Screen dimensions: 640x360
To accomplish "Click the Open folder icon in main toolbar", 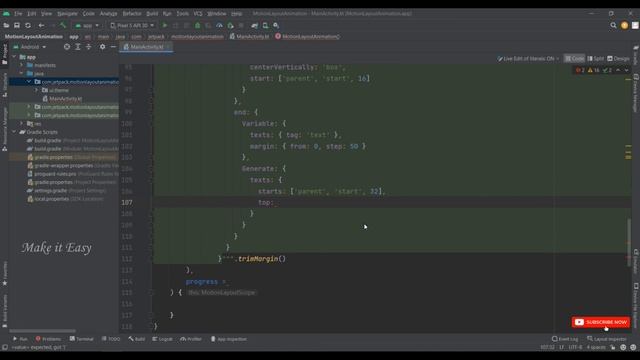I will pos(6,25).
